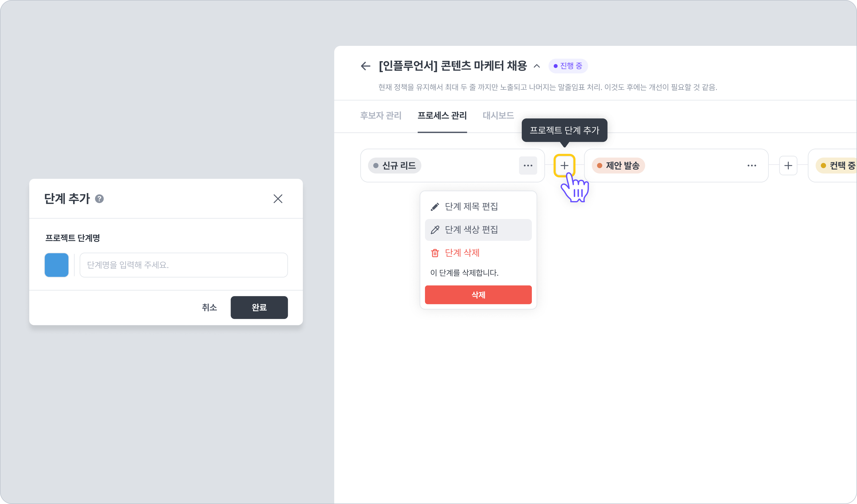Switch to the 후보자 관리 tab
The height and width of the screenshot is (504, 857).
pyautogui.click(x=381, y=116)
